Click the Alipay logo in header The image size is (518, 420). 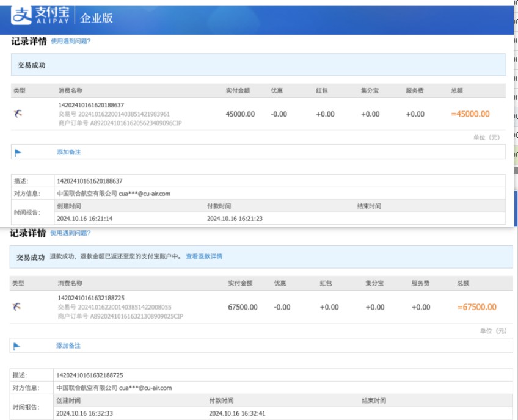pyautogui.click(x=42, y=16)
